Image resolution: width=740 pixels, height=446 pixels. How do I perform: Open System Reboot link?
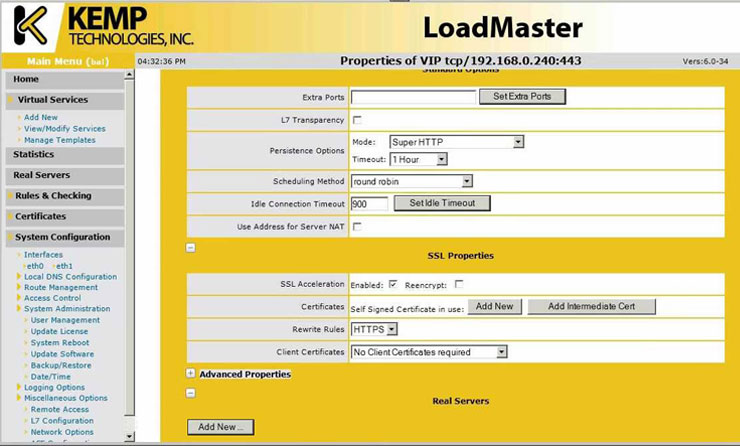pyautogui.click(x=60, y=343)
